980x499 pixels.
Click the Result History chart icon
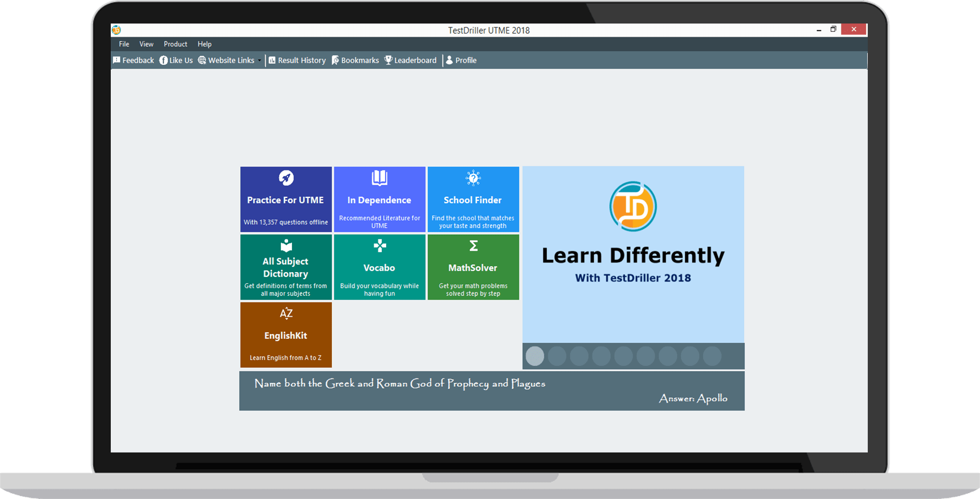coord(272,60)
